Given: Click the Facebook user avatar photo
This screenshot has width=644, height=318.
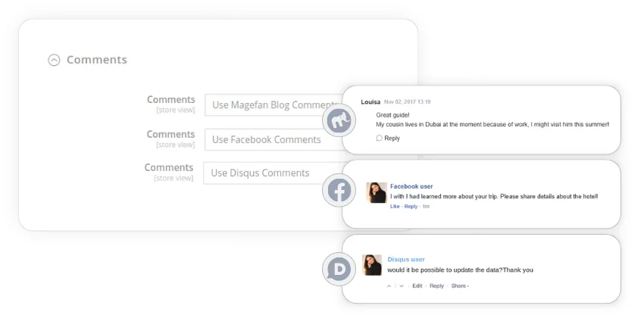Looking at the screenshot, I should click(x=377, y=192).
